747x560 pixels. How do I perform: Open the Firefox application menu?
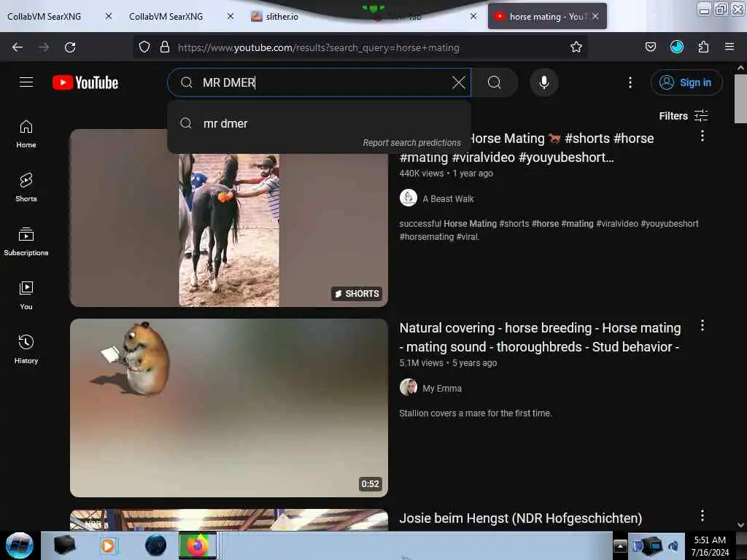tap(729, 47)
